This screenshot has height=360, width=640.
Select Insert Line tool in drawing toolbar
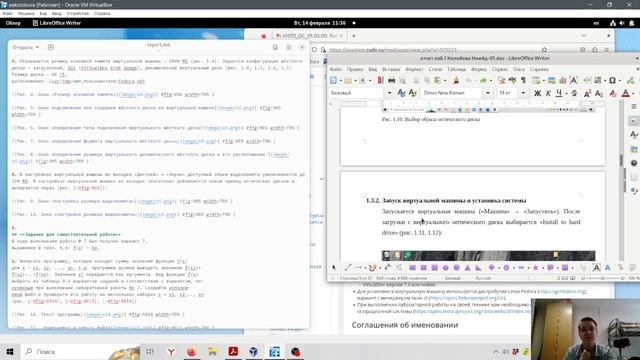348,267
